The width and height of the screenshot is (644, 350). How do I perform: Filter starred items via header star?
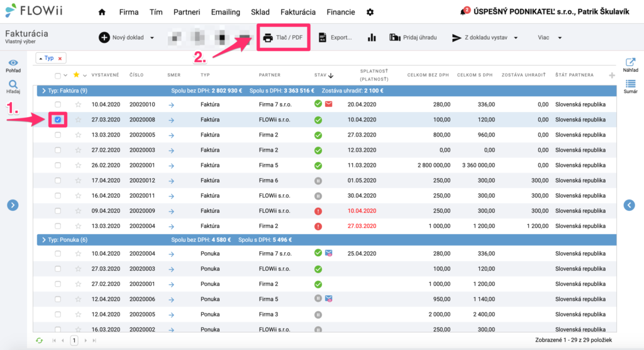(76, 74)
